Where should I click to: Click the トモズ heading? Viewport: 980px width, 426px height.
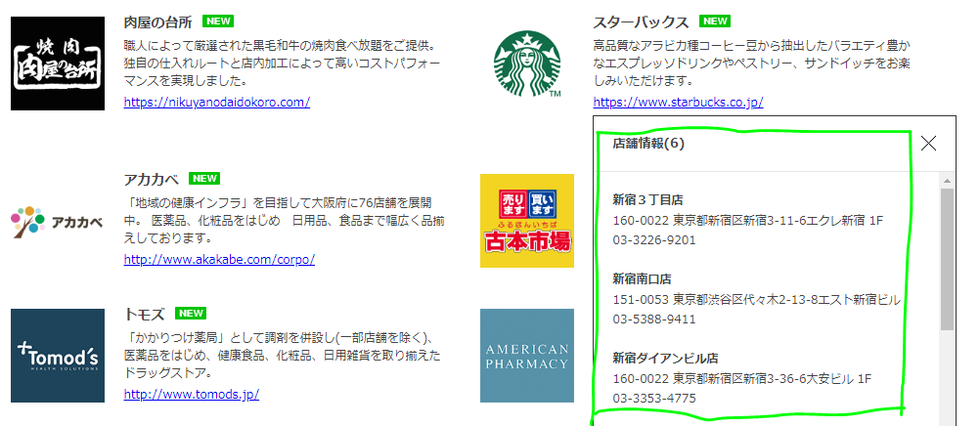[145, 314]
